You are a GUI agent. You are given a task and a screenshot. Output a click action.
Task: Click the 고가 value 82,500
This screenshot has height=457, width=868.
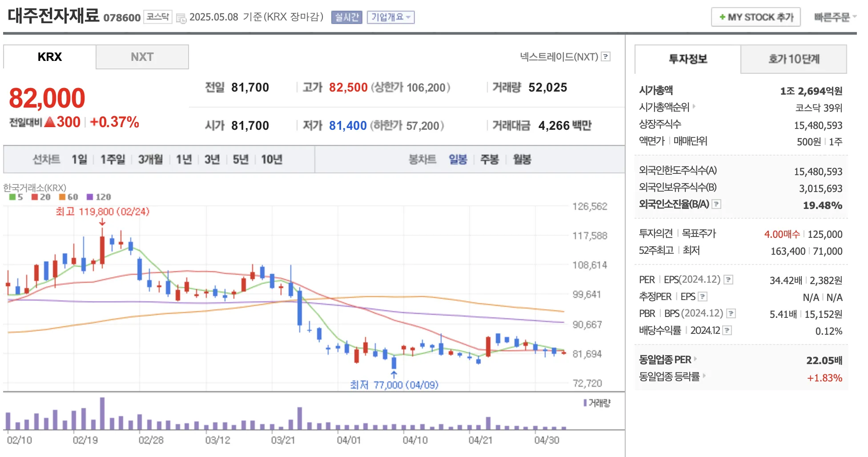pyautogui.click(x=348, y=87)
